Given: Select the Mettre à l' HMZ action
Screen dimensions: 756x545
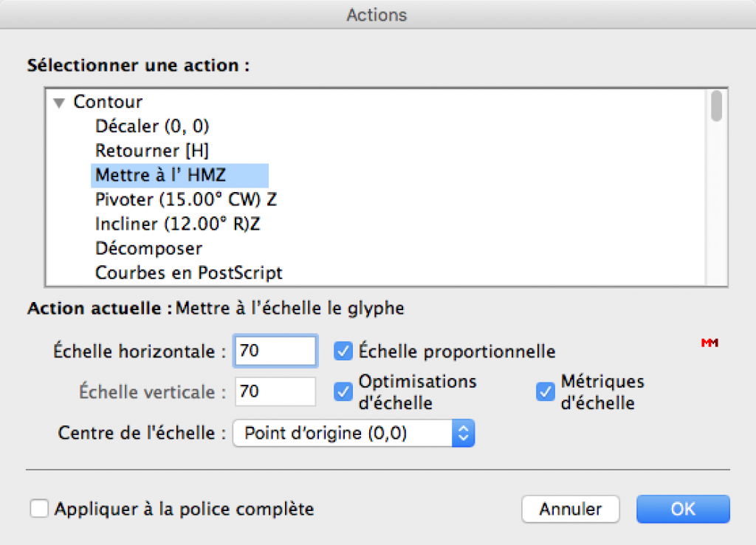Looking at the screenshot, I should [x=159, y=175].
